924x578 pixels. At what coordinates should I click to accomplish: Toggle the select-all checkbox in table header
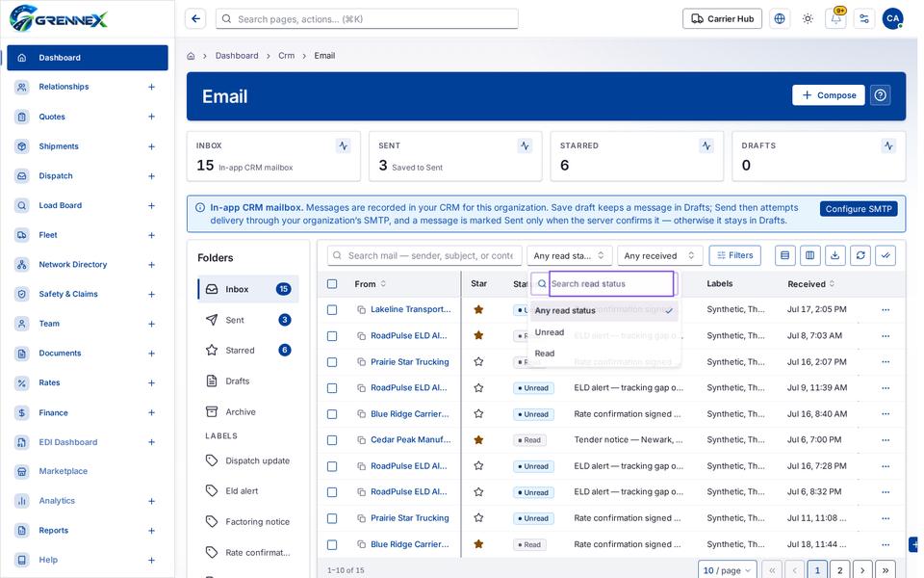[x=332, y=284]
